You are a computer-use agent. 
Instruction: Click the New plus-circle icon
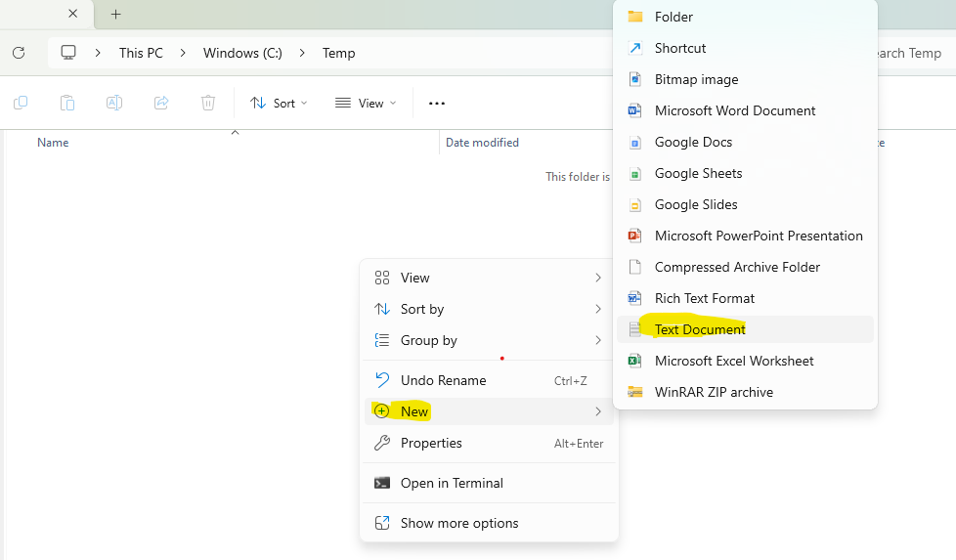381,411
